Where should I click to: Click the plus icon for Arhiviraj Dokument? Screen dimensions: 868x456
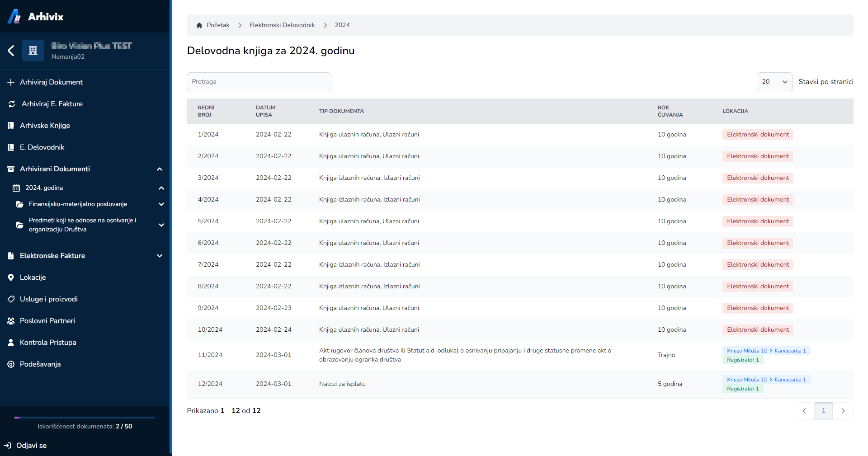click(x=11, y=82)
